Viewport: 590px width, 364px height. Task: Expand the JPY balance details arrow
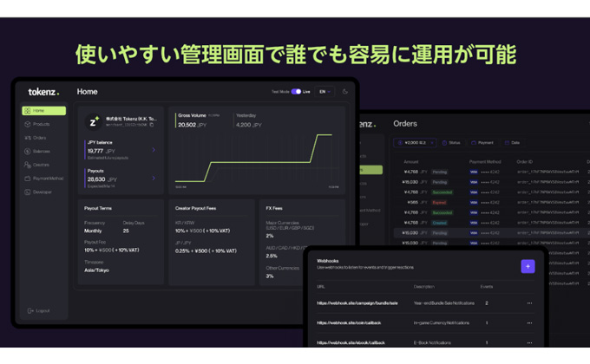click(x=154, y=150)
